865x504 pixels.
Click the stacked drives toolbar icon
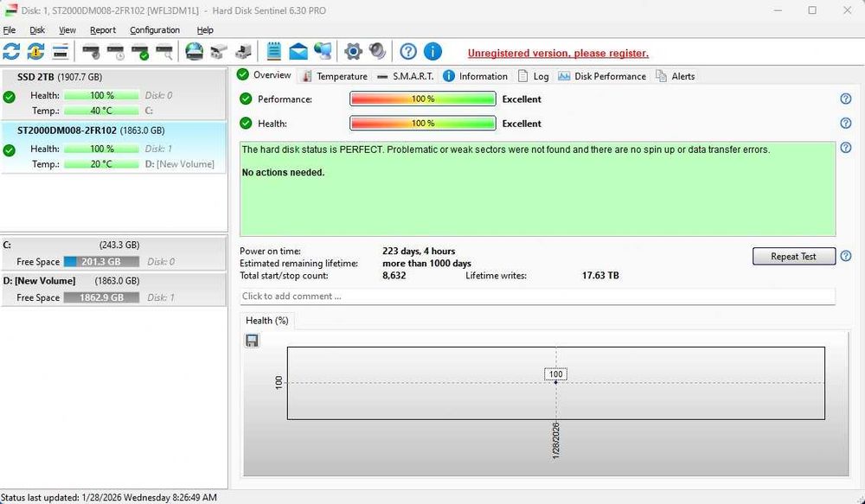219,53
